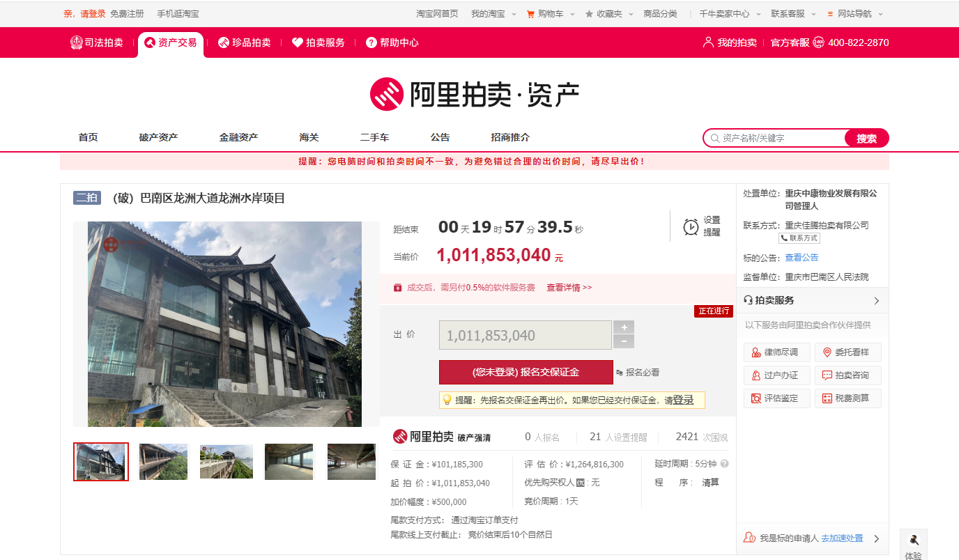Viewport: 959px width, 560px height.
Task: Click the 亲，请登录 link
Action: [84, 14]
